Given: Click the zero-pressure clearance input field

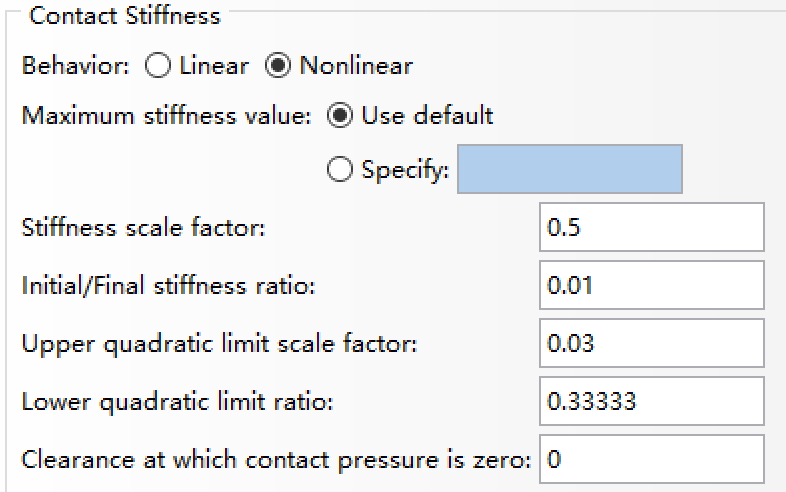Looking at the screenshot, I should tap(651, 460).
